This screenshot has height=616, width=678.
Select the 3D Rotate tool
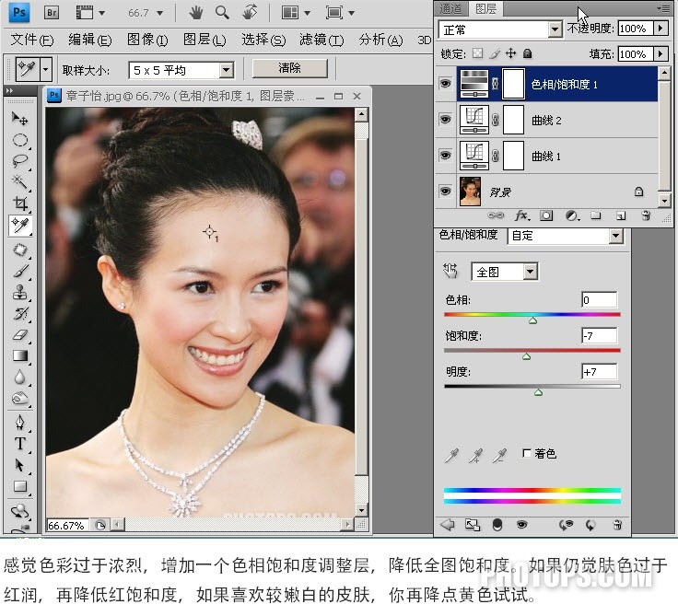19,510
